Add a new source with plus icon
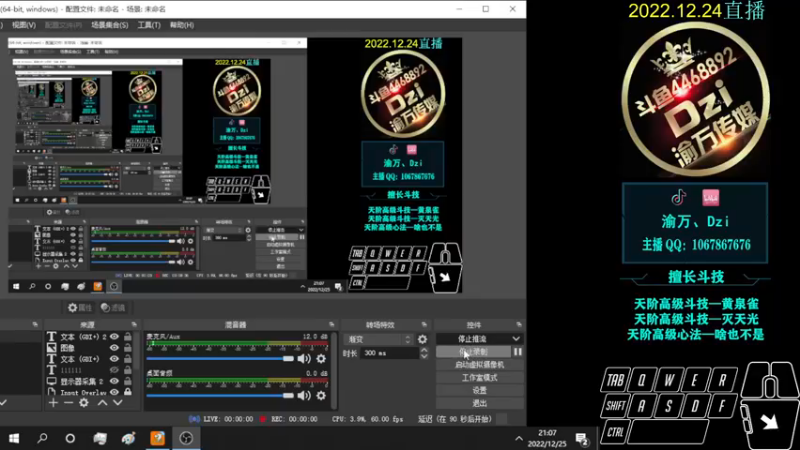Screen dimensions: 800x450 pyautogui.click(x=53, y=403)
